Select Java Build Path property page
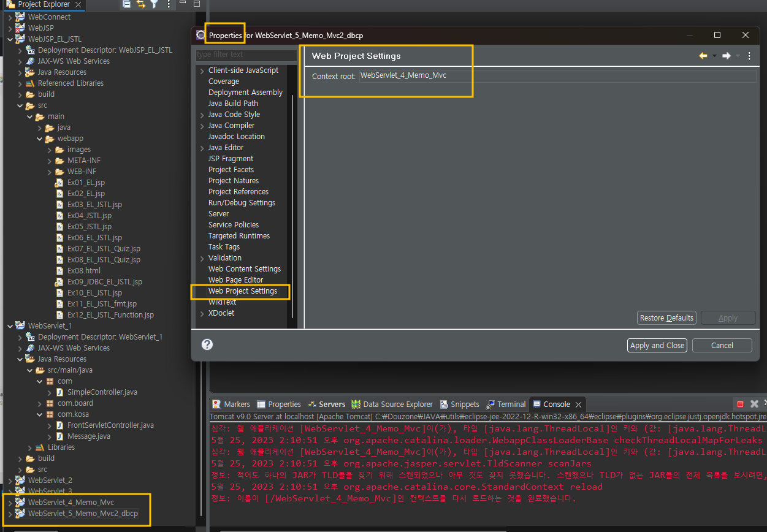 point(233,104)
